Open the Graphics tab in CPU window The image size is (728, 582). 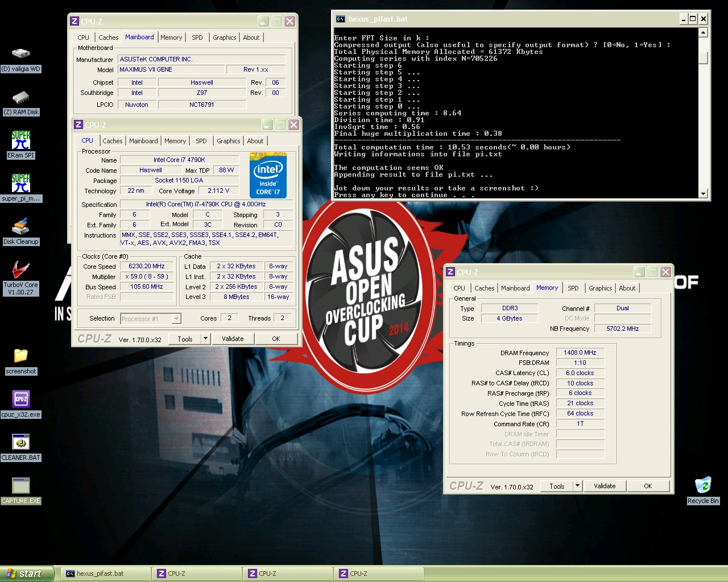(x=229, y=141)
